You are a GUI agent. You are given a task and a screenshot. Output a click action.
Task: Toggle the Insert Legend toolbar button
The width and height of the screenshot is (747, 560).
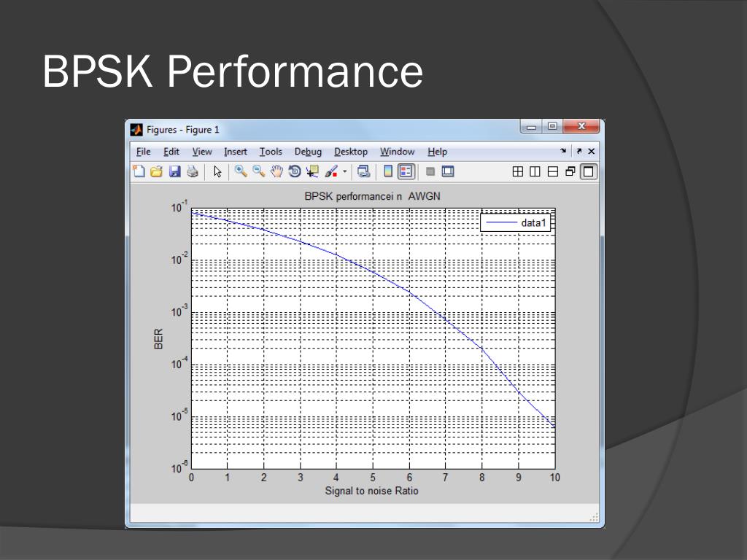[406, 171]
